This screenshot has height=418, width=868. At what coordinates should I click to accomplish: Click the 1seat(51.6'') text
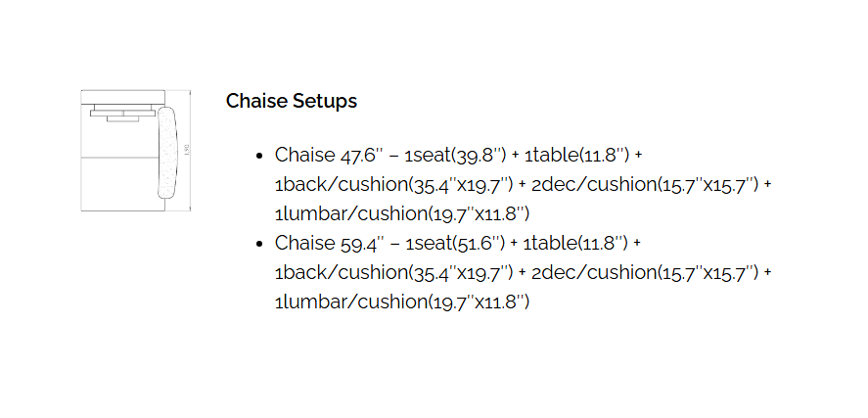455,243
